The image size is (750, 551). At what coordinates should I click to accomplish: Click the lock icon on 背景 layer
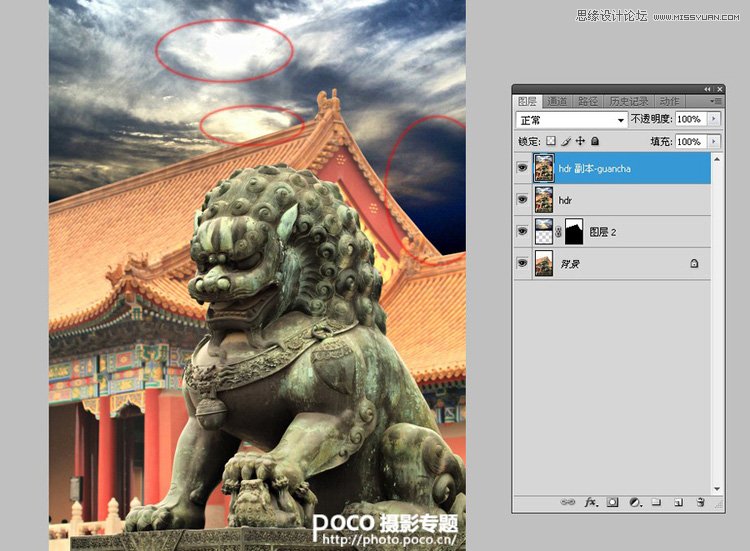pos(694,264)
